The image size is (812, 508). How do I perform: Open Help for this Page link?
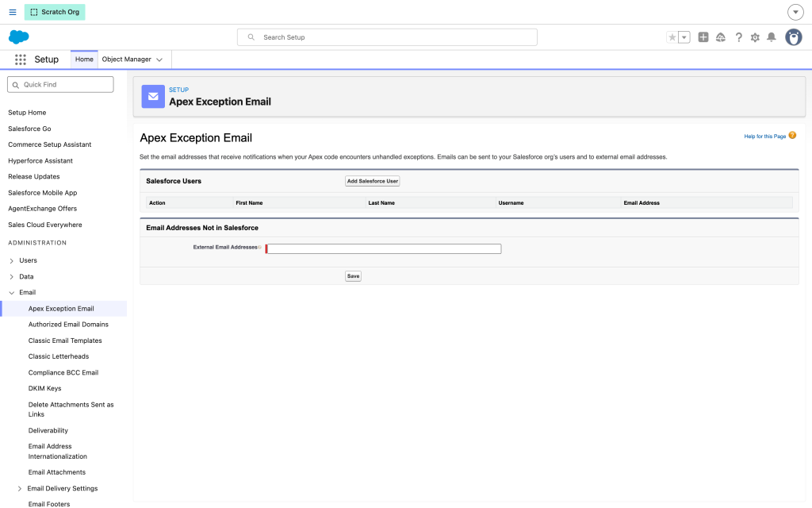click(x=765, y=137)
